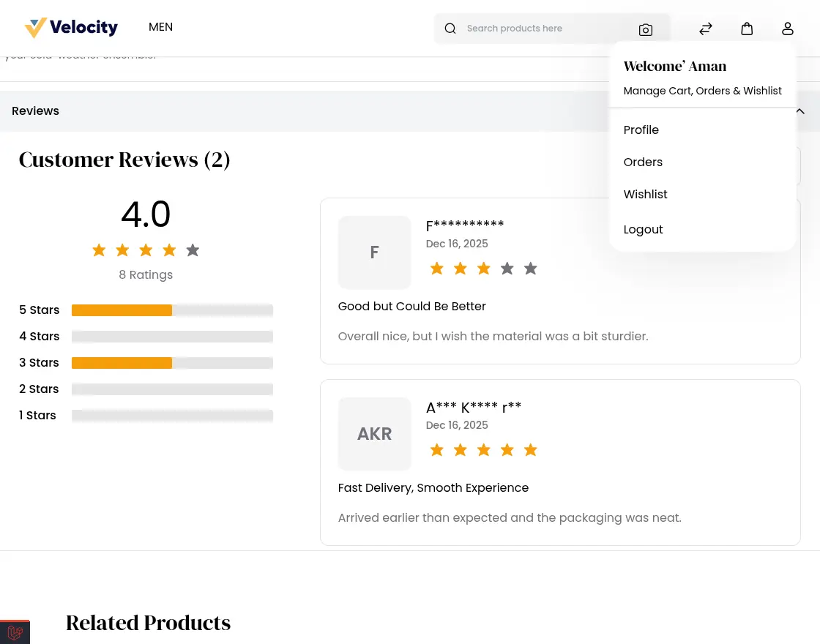820x644 pixels.
Task: Select Wishlist in the account menu
Action: (x=645, y=194)
